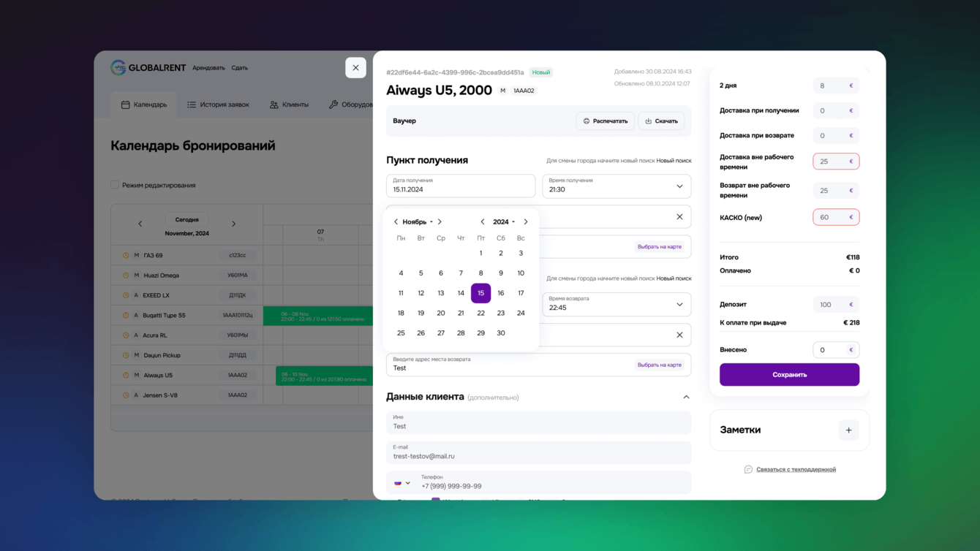Go to previous month in date picker
Viewport: 980px width, 551px height.
point(396,222)
